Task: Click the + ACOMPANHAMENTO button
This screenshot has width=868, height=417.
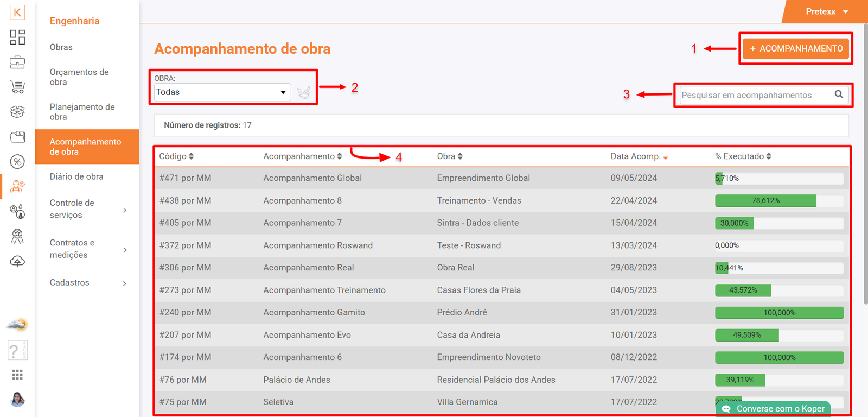Action: pyautogui.click(x=796, y=49)
